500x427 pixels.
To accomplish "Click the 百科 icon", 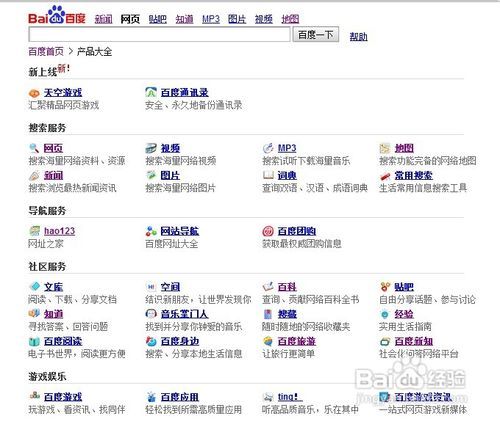I will coord(268,286).
